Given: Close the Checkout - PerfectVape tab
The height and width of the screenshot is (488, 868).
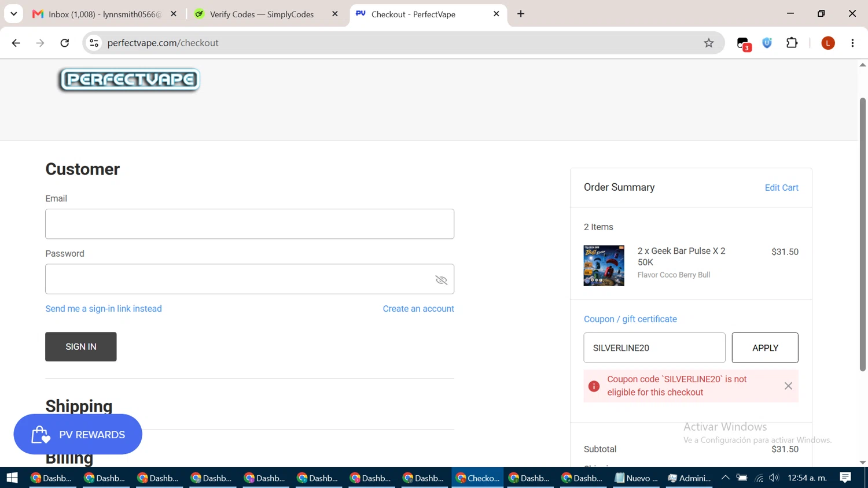Looking at the screenshot, I should pos(496,14).
